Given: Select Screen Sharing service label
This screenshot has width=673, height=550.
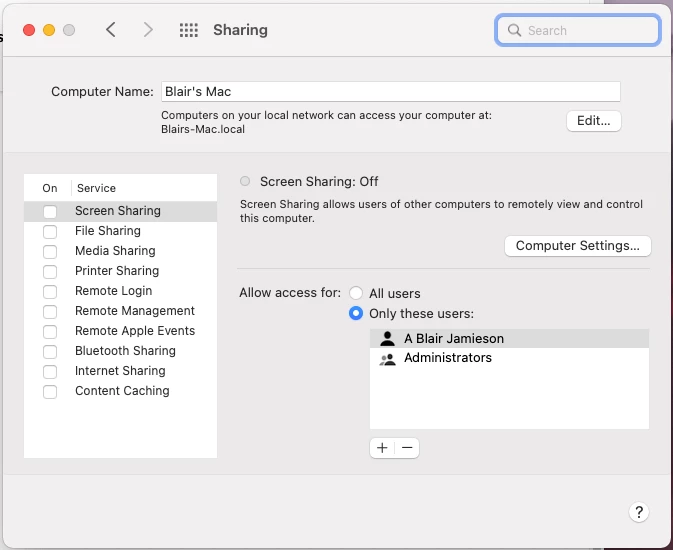Looking at the screenshot, I should coord(118,211).
